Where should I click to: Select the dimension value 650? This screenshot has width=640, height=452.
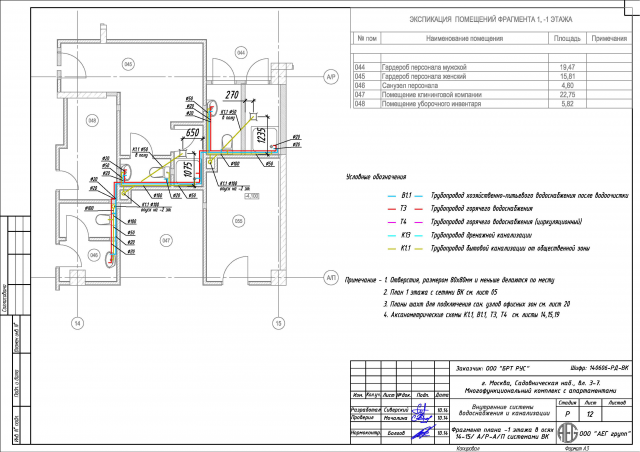tap(192, 132)
